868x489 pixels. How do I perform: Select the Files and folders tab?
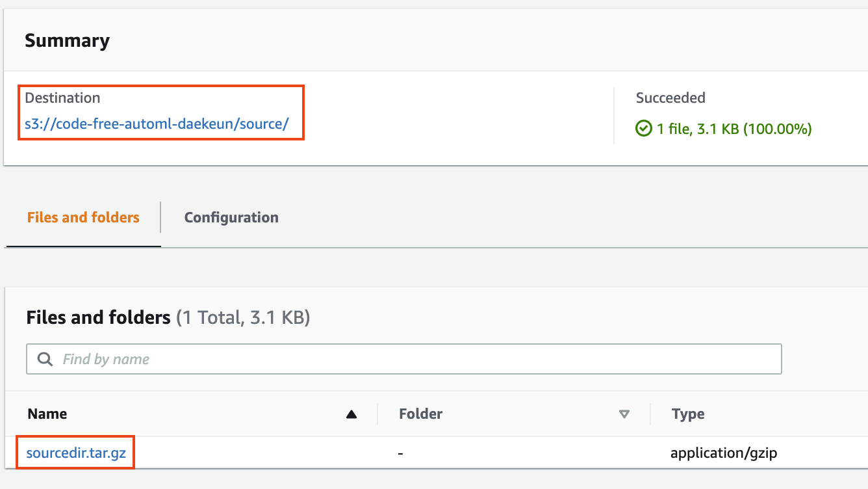tap(83, 217)
